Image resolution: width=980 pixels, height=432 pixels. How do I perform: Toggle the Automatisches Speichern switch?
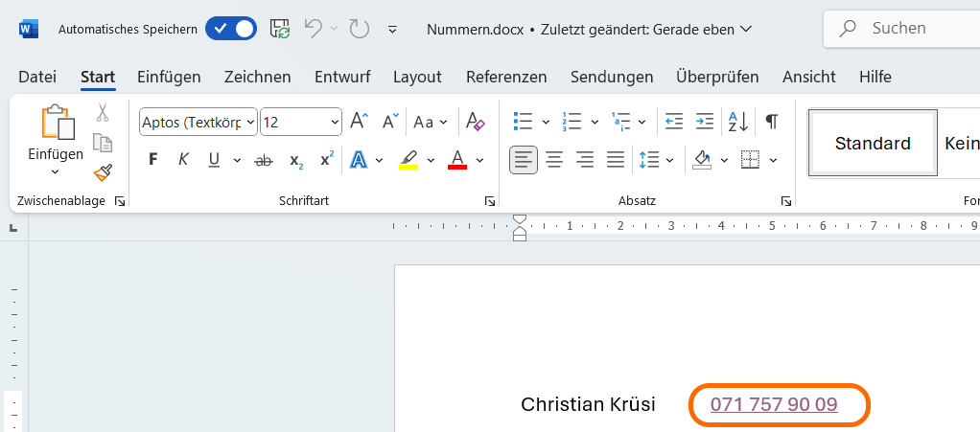click(x=231, y=29)
